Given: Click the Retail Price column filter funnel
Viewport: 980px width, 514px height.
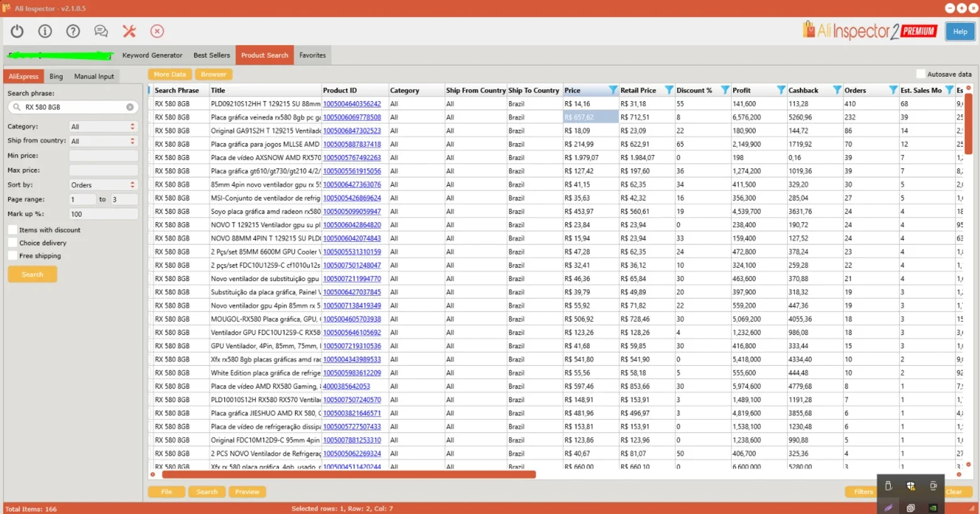Looking at the screenshot, I should [x=668, y=90].
